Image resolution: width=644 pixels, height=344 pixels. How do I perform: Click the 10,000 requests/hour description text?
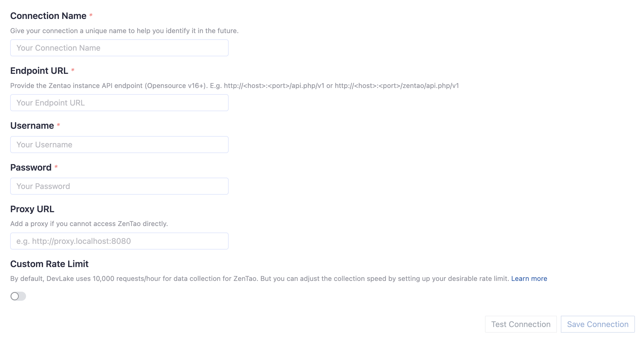pos(260,279)
